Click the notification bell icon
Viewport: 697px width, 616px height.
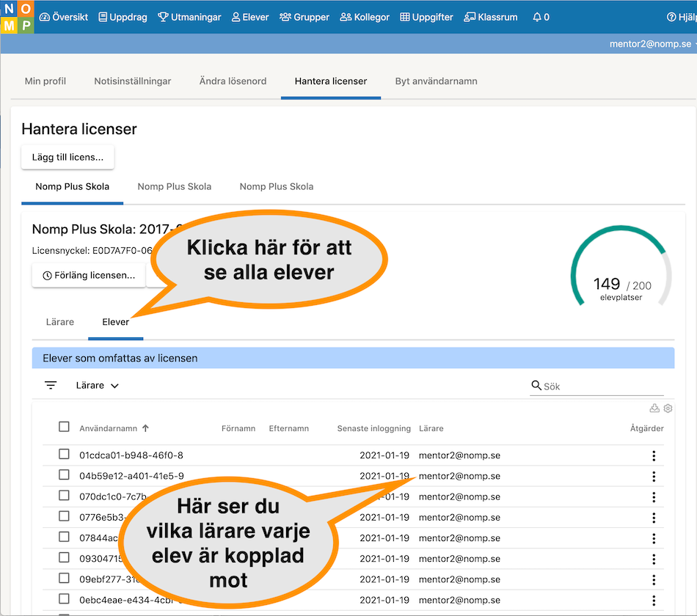tap(537, 18)
